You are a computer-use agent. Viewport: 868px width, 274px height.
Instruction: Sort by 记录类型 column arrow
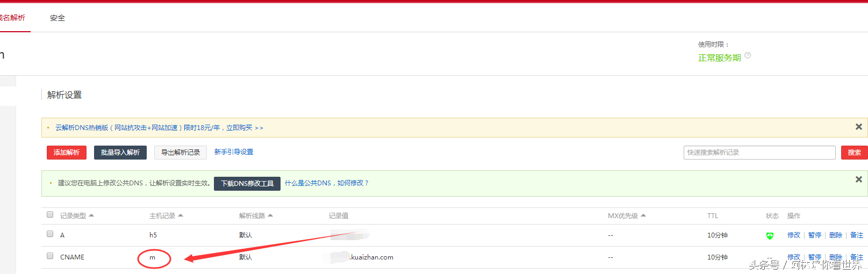[x=91, y=215]
